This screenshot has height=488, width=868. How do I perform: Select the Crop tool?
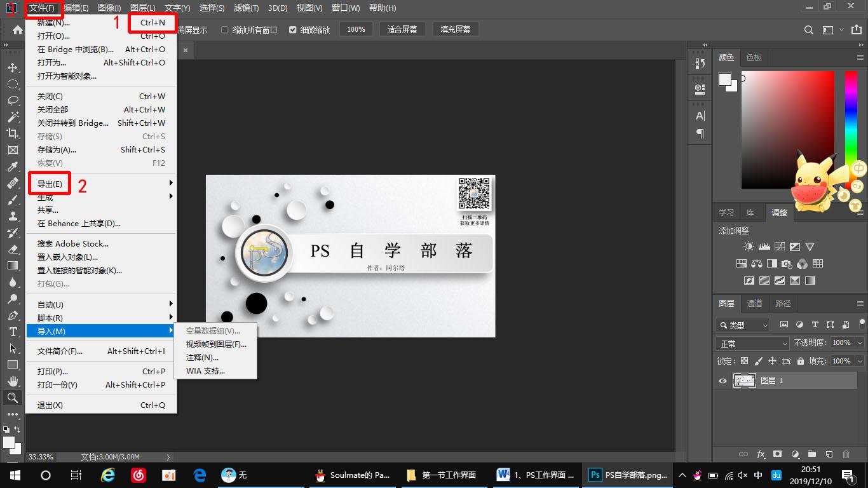[12, 133]
